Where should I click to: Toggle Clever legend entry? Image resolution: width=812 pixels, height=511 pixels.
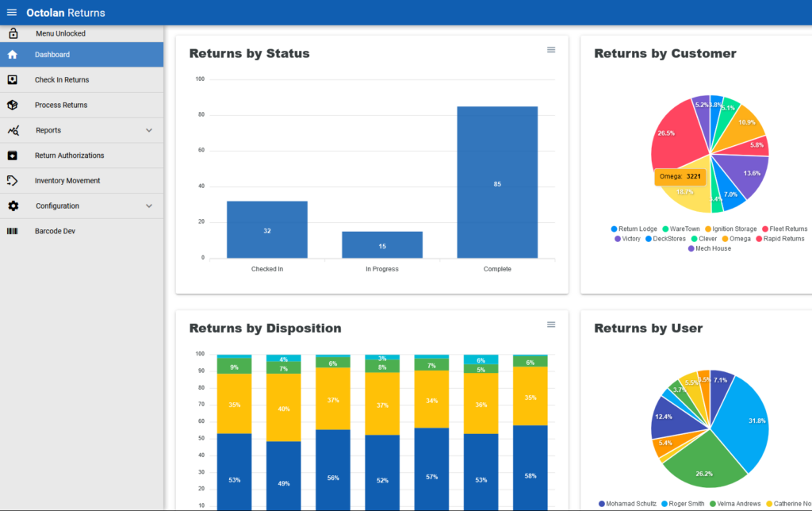[x=704, y=238]
